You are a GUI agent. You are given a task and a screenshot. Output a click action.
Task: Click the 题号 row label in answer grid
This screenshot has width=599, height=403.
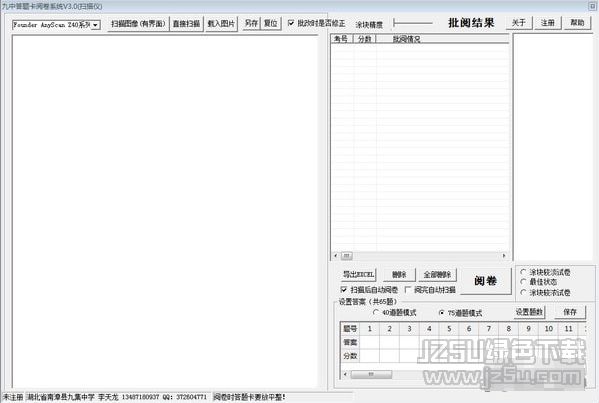click(350, 329)
